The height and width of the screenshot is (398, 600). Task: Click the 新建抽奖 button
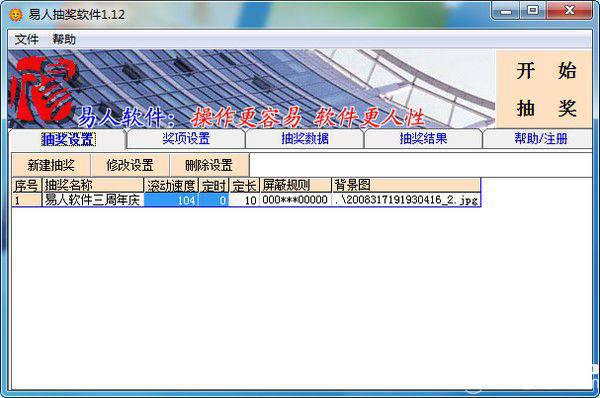51,165
